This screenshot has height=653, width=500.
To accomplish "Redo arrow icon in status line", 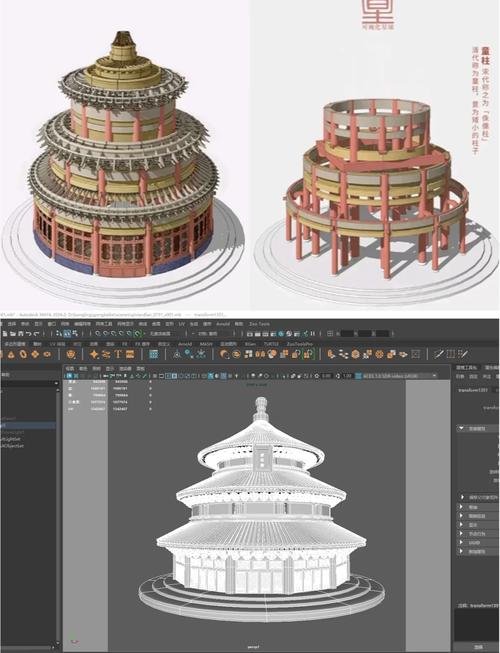I will tap(37, 334).
